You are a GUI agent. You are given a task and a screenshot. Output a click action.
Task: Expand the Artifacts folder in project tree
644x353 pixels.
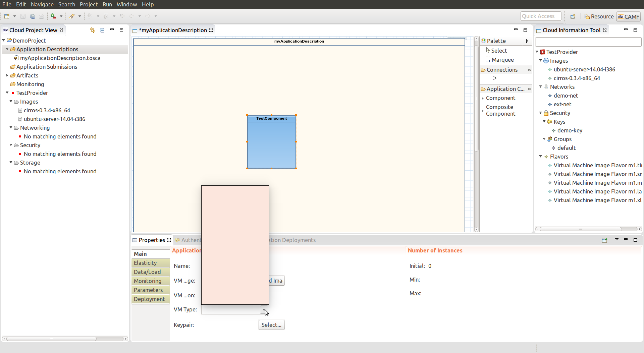click(7, 75)
